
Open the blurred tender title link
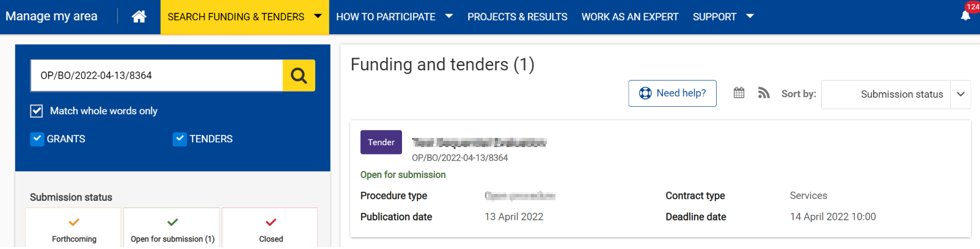[478, 143]
